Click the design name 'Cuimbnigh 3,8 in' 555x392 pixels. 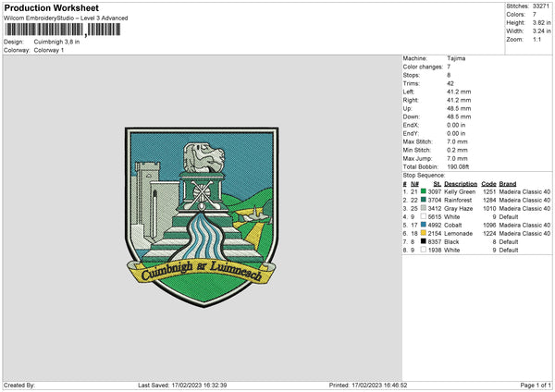coord(56,42)
